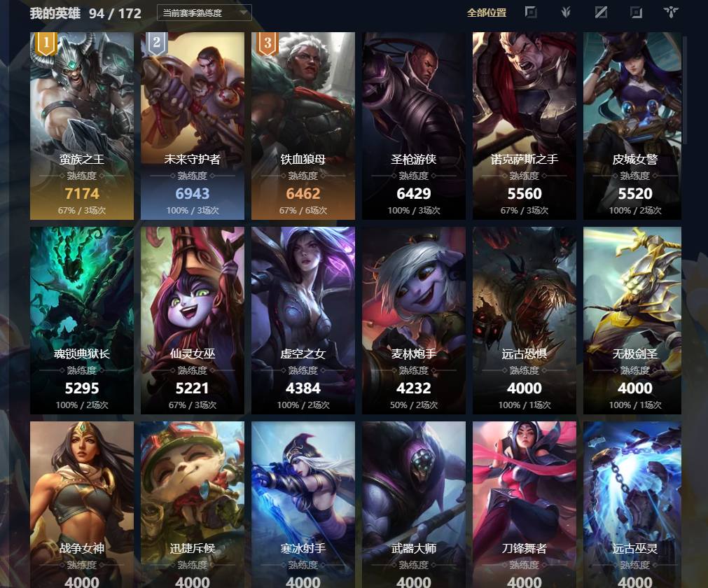
Task: Click the dropdown arrow beside 当前赛季熟练度
Action: pos(244,13)
